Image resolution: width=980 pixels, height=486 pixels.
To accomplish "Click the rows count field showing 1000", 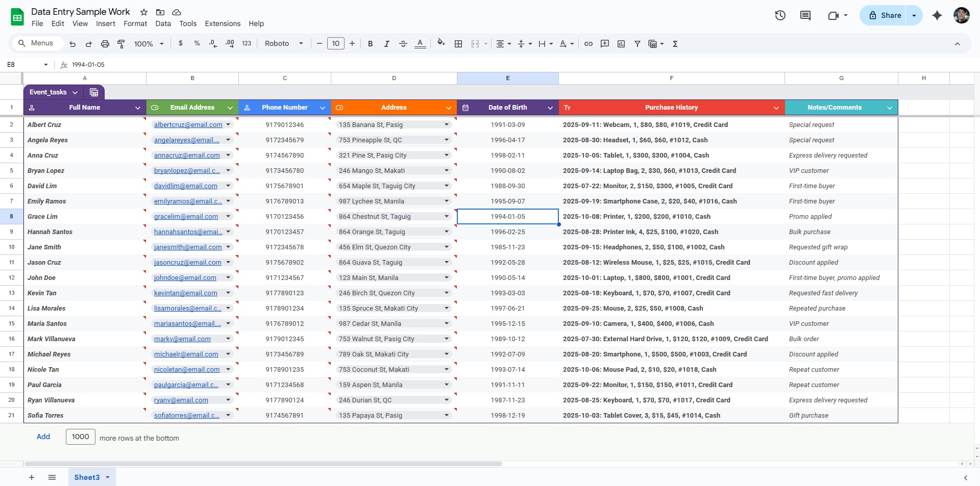I will tap(80, 437).
